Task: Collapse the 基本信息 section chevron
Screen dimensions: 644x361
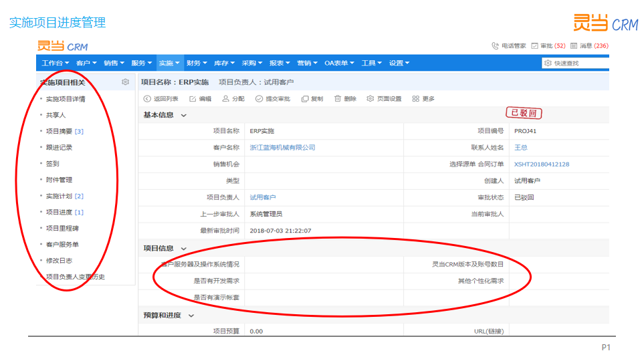Action: (184, 116)
